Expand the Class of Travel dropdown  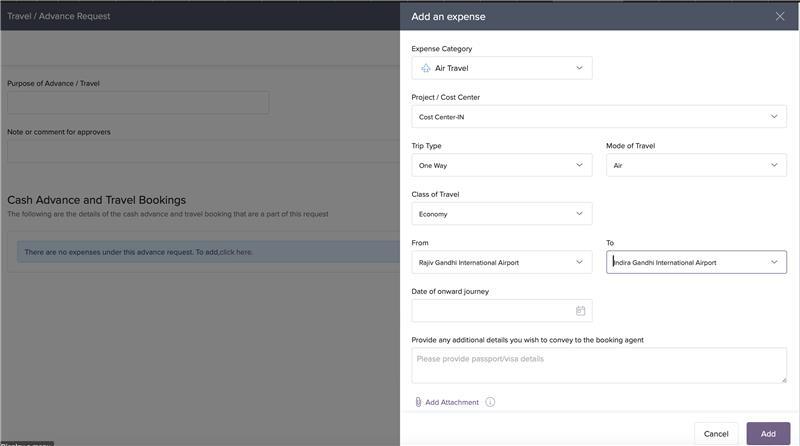579,214
